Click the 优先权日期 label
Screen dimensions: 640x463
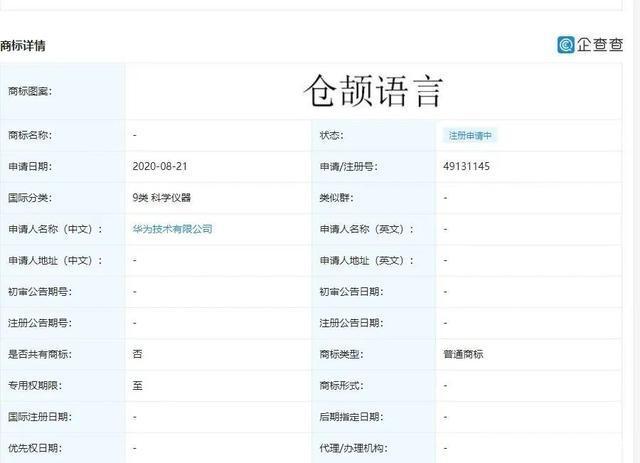[35, 448]
